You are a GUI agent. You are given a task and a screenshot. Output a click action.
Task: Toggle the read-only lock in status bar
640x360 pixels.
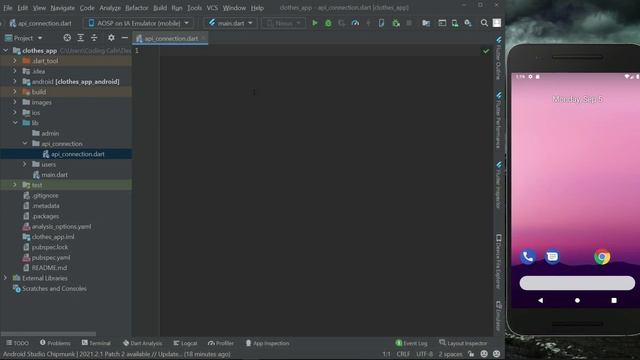click(471, 354)
